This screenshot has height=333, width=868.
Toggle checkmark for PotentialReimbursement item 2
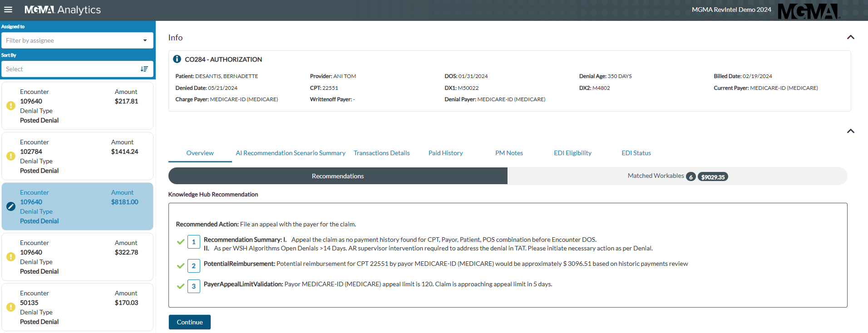click(x=181, y=266)
